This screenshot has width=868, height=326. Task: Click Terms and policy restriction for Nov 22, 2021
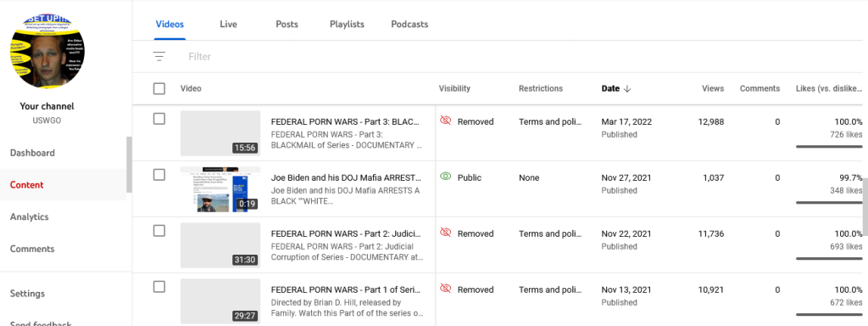(x=550, y=234)
